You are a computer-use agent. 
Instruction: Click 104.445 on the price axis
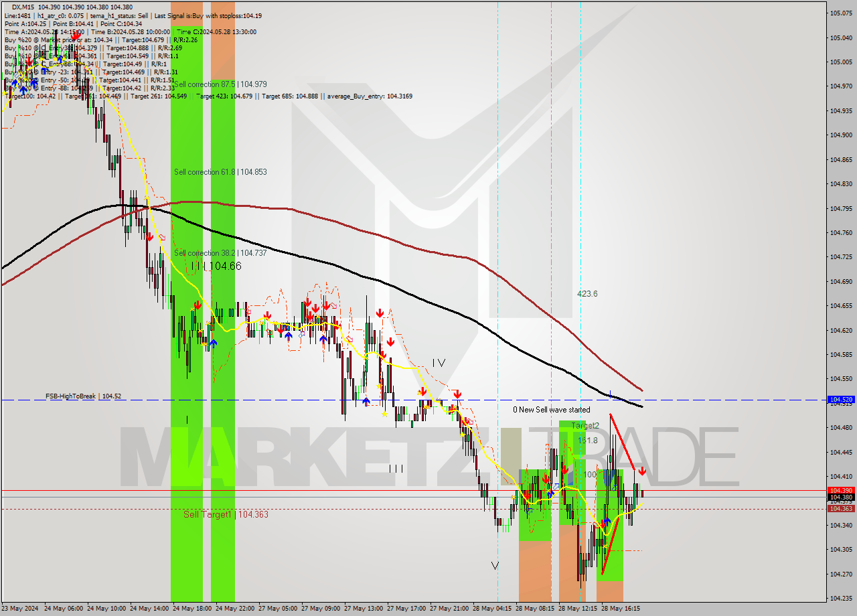[841, 452]
